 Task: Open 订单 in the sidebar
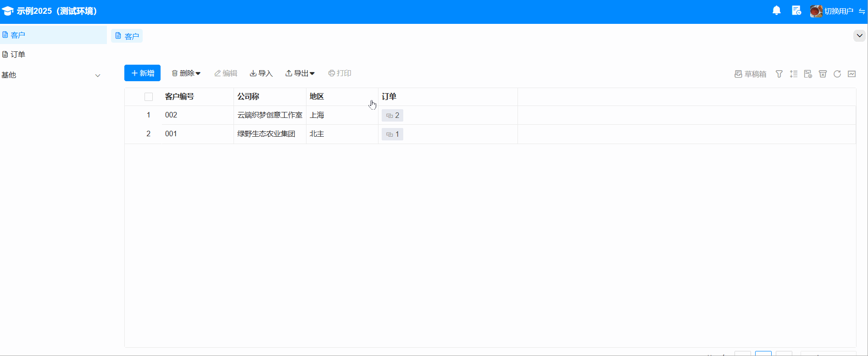(18, 55)
